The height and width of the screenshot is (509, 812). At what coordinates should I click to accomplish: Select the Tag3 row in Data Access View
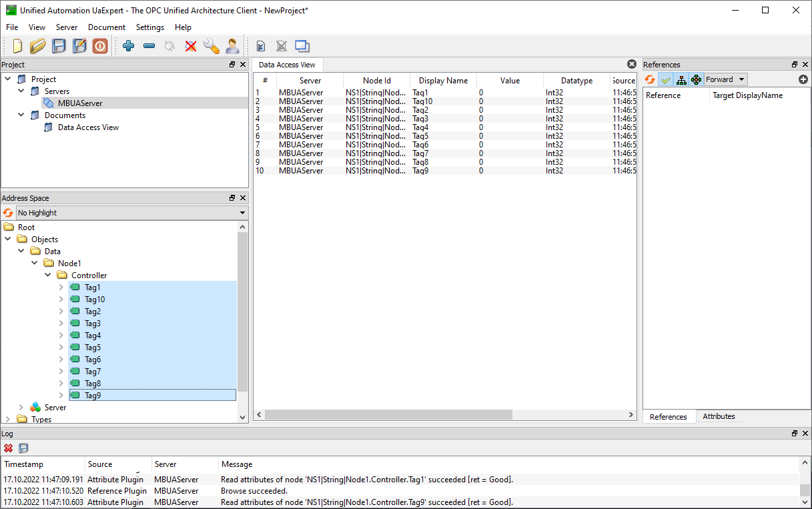[x=445, y=119]
